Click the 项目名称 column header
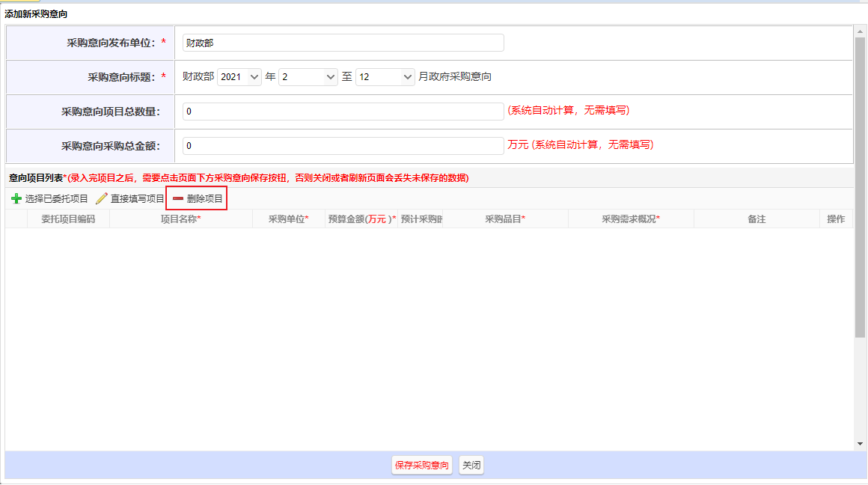Screen dimensions: 868x485 point(180,219)
